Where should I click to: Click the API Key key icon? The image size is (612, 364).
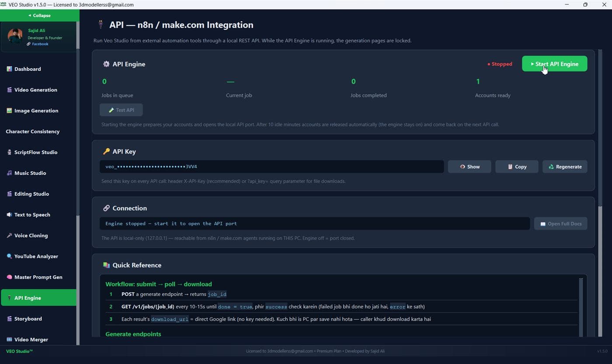point(106,152)
